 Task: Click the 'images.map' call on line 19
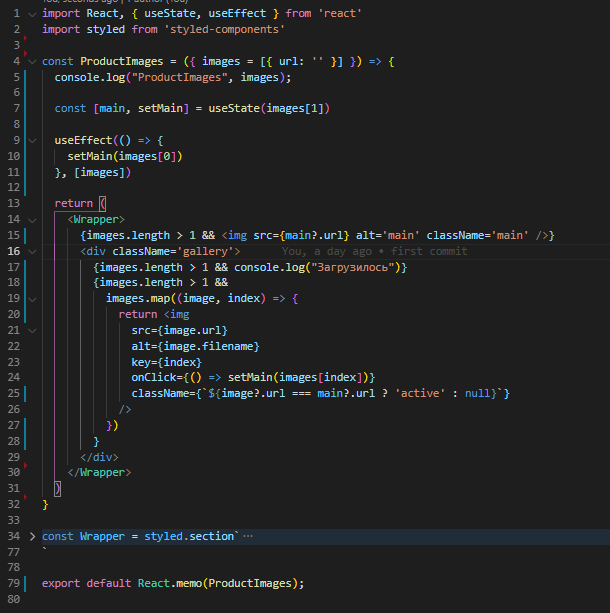coord(138,299)
